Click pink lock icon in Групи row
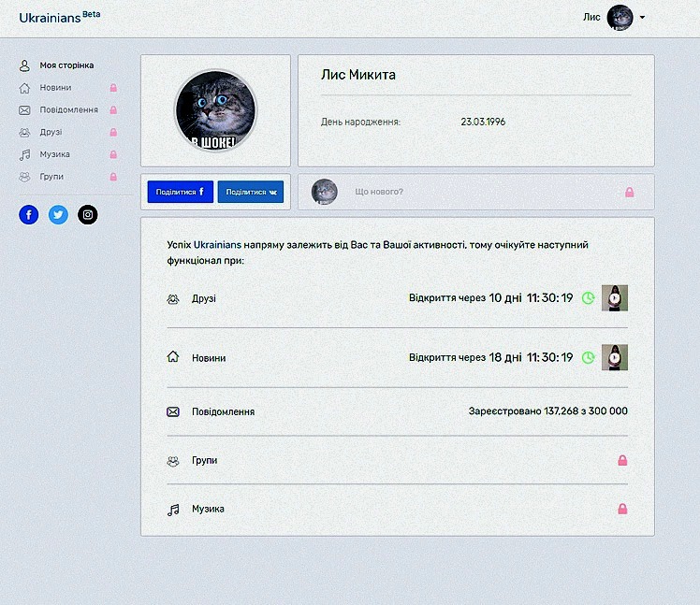Screen dimensions: 700x605 coord(622,460)
